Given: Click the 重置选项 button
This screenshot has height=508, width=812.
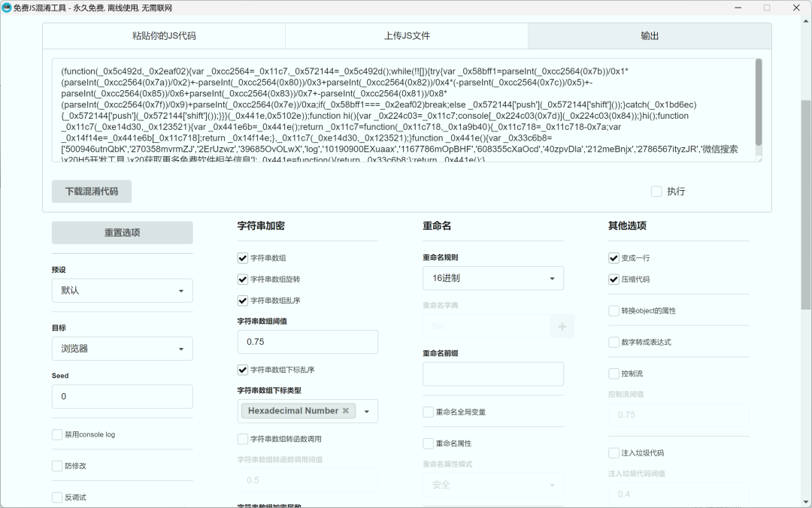Looking at the screenshot, I should tap(123, 233).
